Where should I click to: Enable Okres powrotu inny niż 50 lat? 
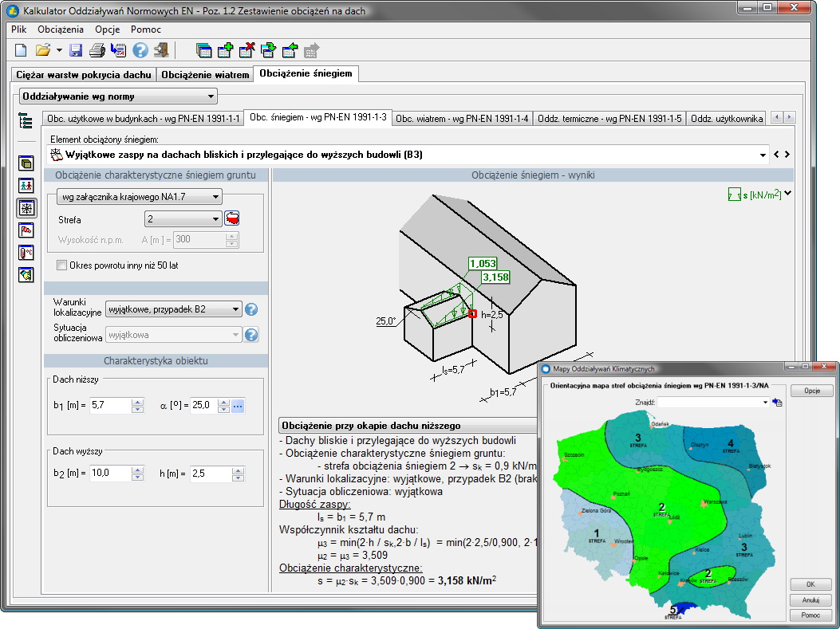(x=62, y=265)
